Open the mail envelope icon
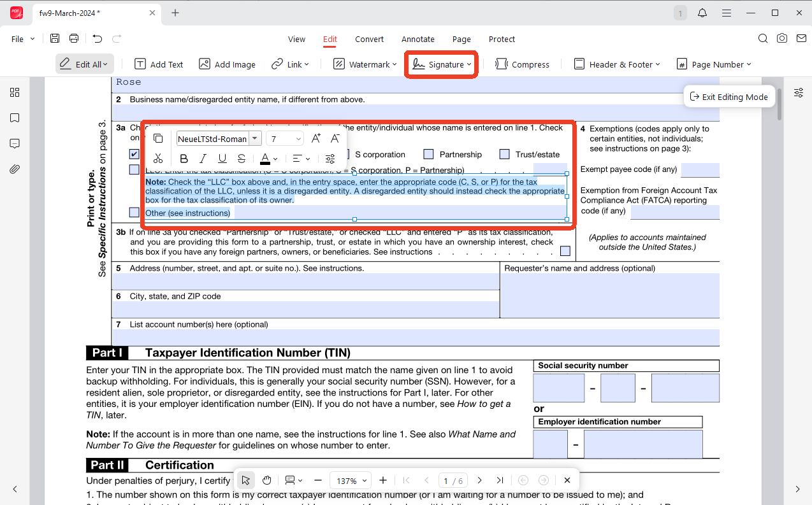812x505 pixels. (801, 39)
